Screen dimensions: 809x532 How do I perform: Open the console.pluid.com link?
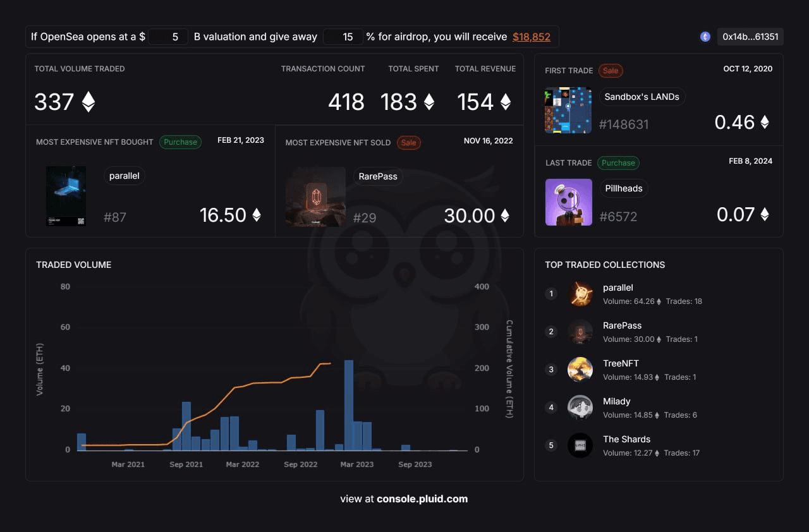coord(422,499)
